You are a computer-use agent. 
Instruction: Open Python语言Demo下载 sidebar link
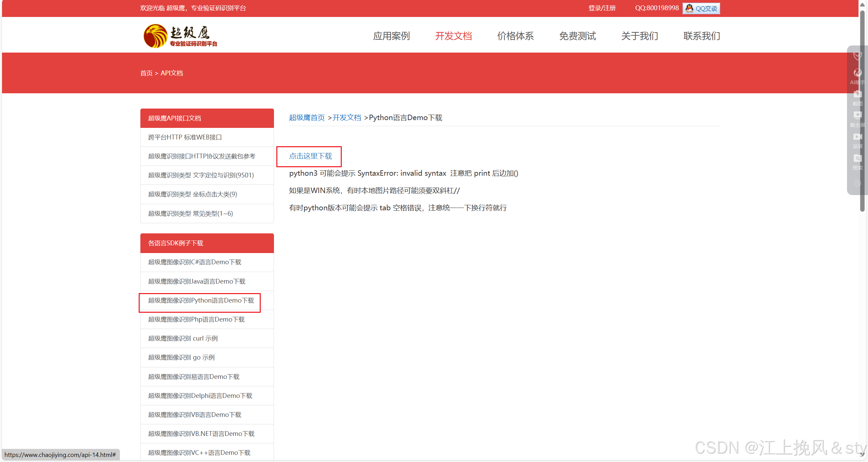tap(207, 301)
